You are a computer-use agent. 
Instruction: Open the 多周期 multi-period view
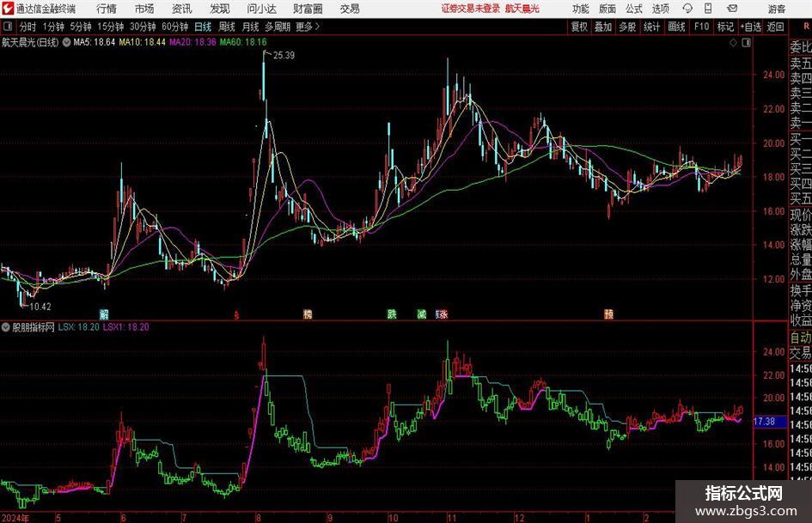pyautogui.click(x=278, y=27)
